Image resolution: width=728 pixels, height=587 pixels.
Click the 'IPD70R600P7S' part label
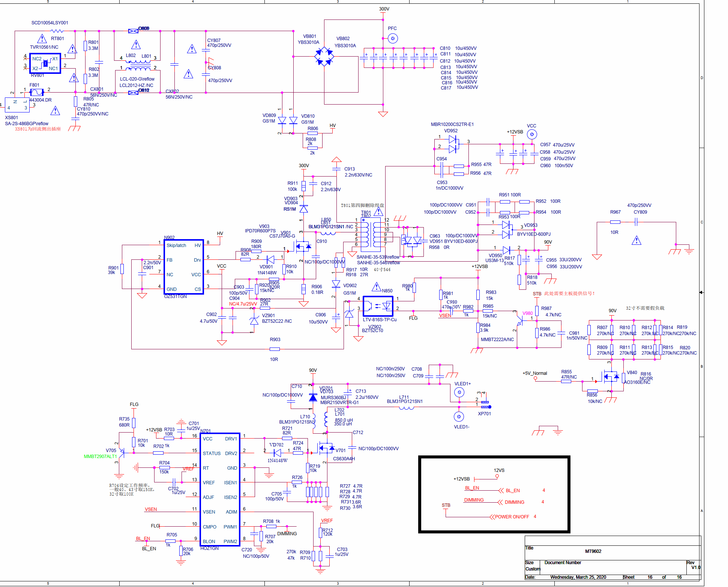pos(260,231)
